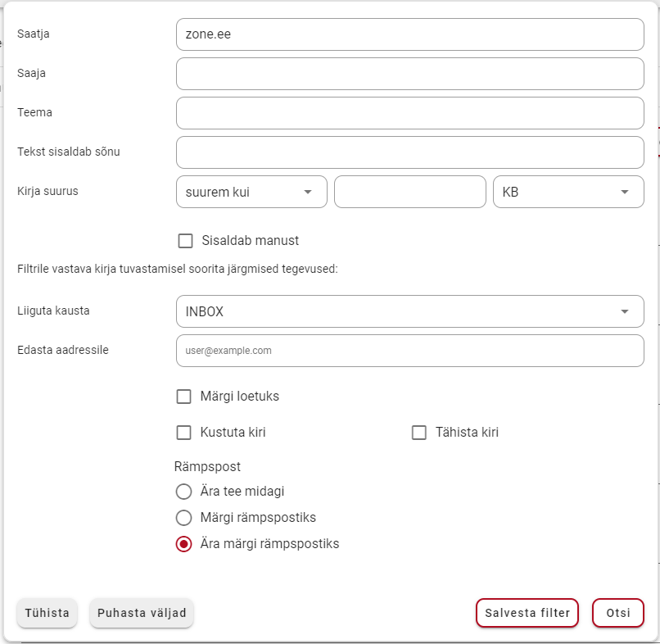This screenshot has height=644, width=660.
Task: Focus the Saaja recipient field
Action: click(409, 74)
